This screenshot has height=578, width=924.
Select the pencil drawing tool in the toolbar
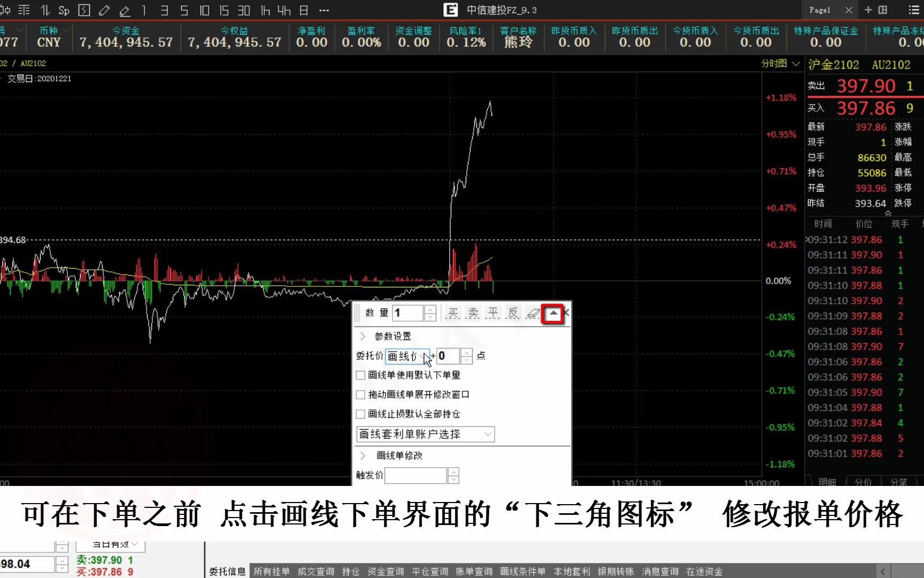point(105,11)
